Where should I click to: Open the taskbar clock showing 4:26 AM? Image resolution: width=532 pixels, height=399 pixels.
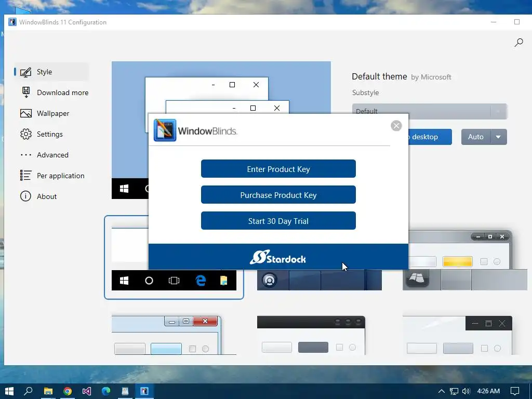(x=488, y=391)
